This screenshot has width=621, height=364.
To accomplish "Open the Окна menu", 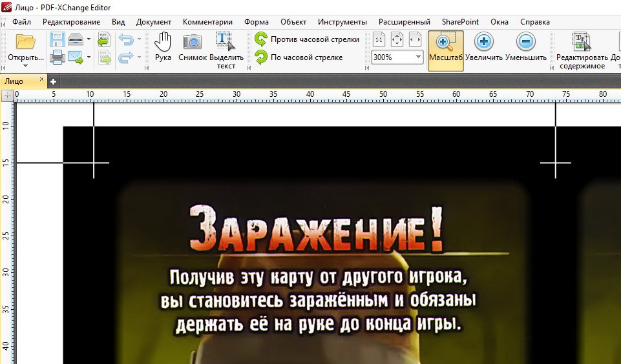I will pyautogui.click(x=500, y=22).
